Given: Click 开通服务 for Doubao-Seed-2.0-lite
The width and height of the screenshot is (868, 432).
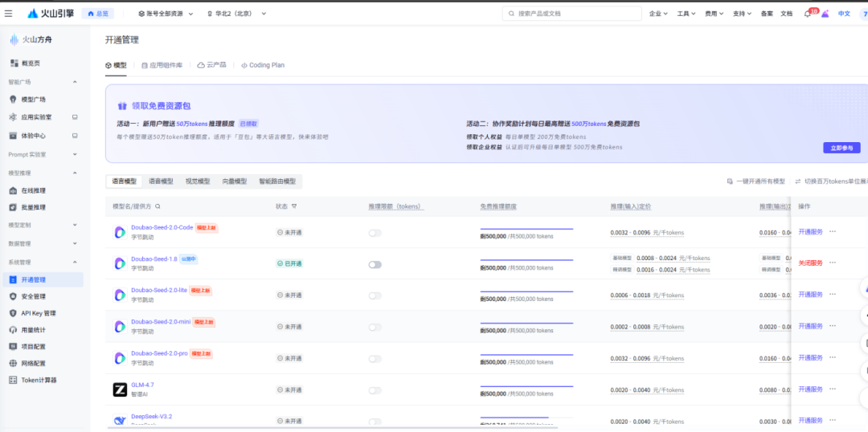Looking at the screenshot, I should tap(810, 294).
